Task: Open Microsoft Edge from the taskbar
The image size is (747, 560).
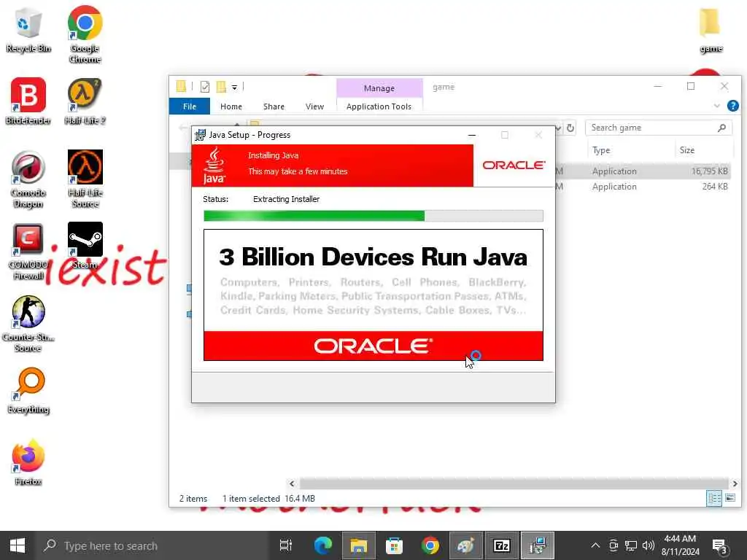Action: click(323, 545)
